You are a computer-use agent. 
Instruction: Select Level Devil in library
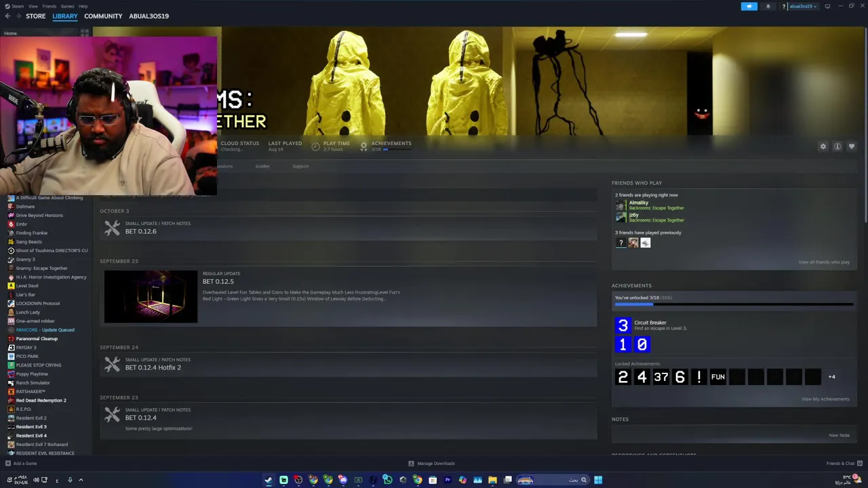click(x=27, y=286)
